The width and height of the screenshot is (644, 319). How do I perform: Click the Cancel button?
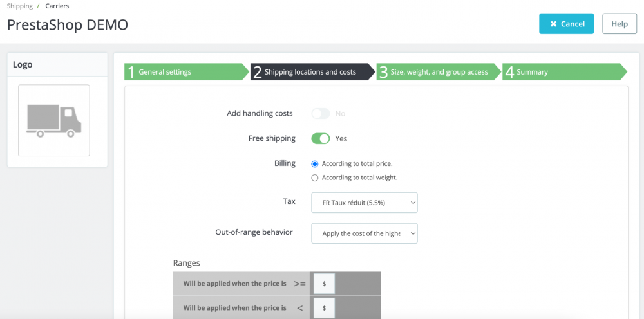(x=567, y=24)
